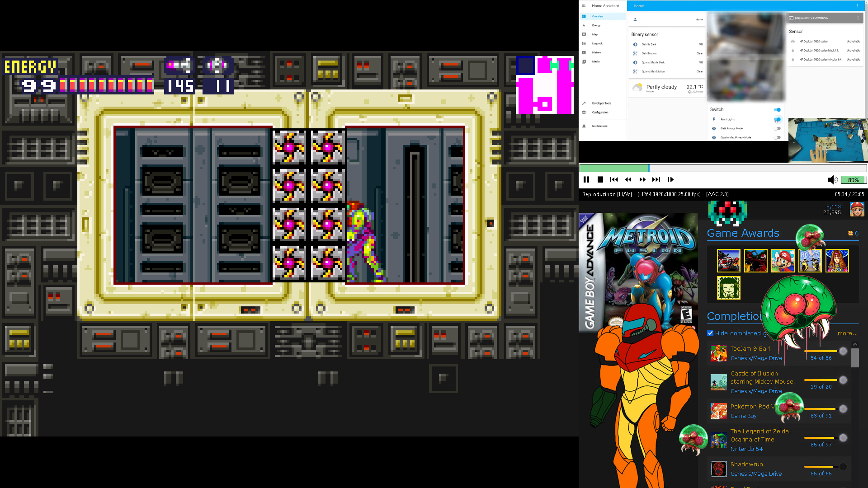Image resolution: width=868 pixels, height=488 pixels.
Task: Open Configuration in the Home Assistant sidebar
Action: tap(600, 113)
